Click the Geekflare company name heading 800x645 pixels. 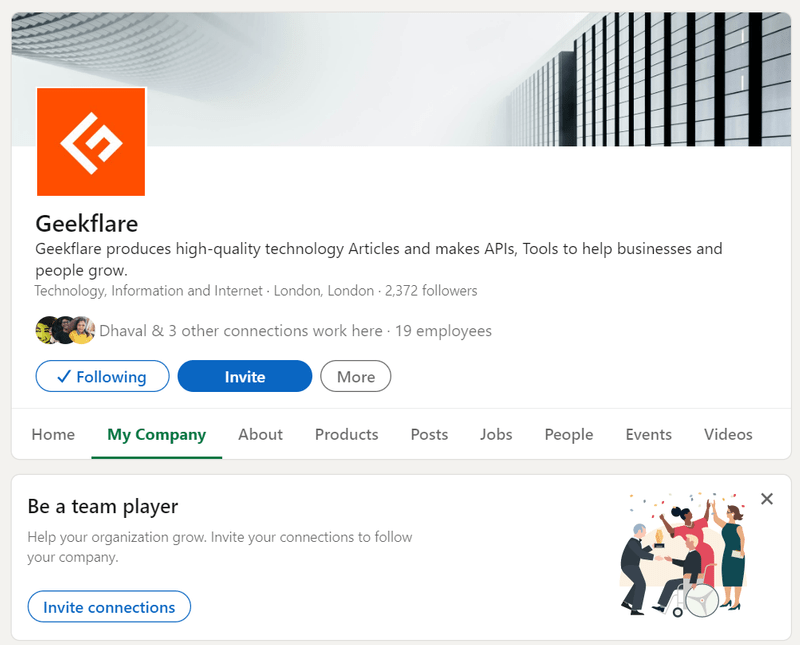click(87, 222)
